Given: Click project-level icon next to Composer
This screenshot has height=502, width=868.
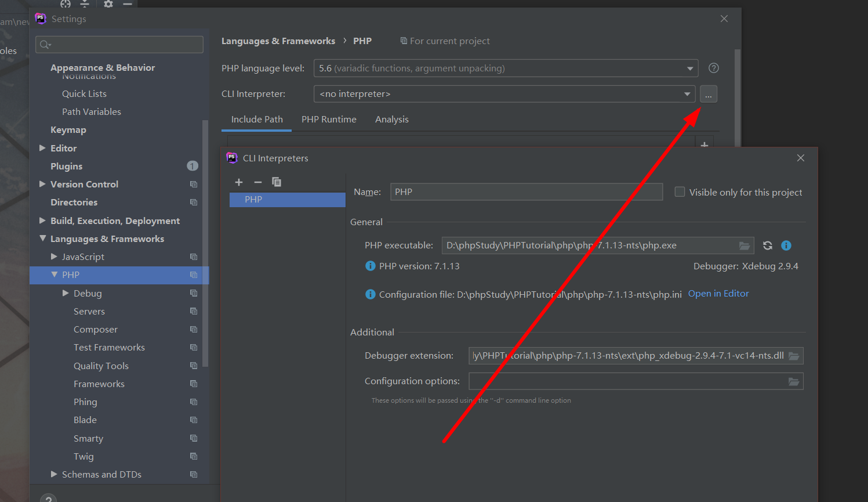Looking at the screenshot, I should coord(194,330).
